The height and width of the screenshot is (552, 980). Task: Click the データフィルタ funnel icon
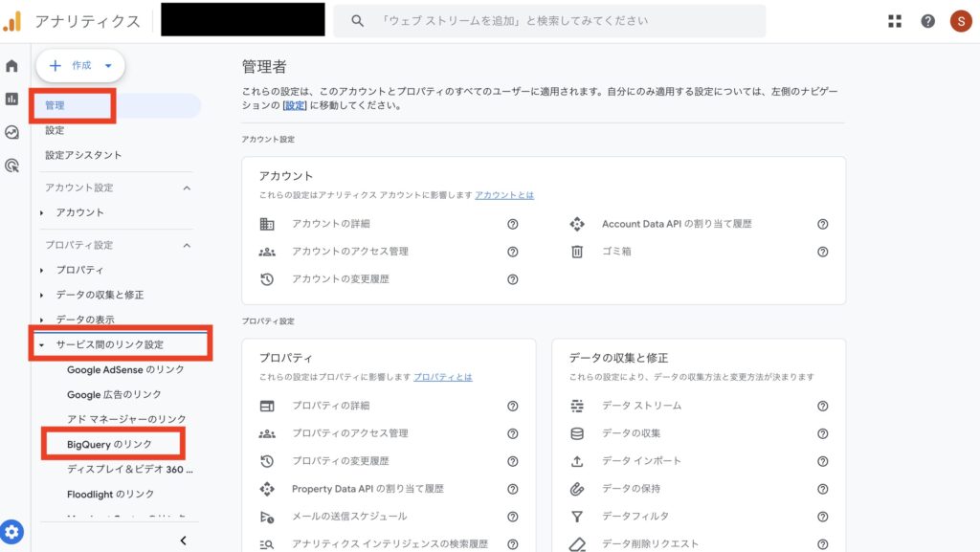(577, 517)
